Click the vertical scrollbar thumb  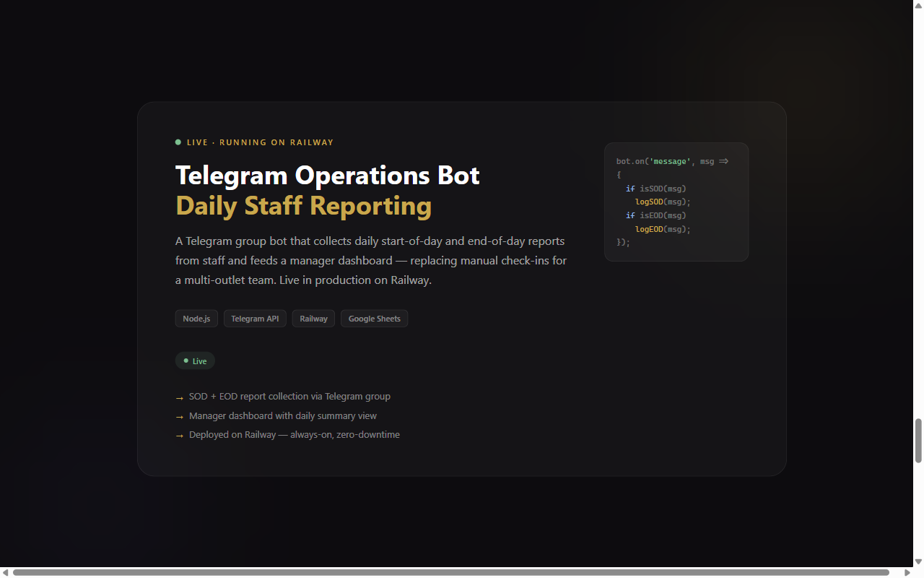(x=918, y=441)
